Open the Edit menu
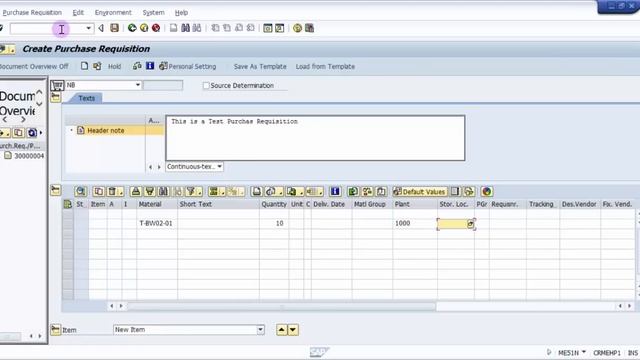This screenshot has height=360, width=640. (x=78, y=13)
